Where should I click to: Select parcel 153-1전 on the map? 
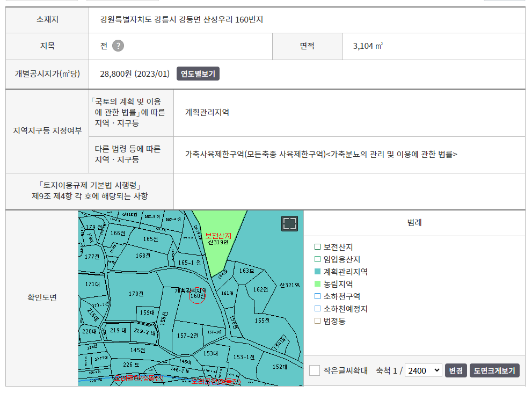244,357
